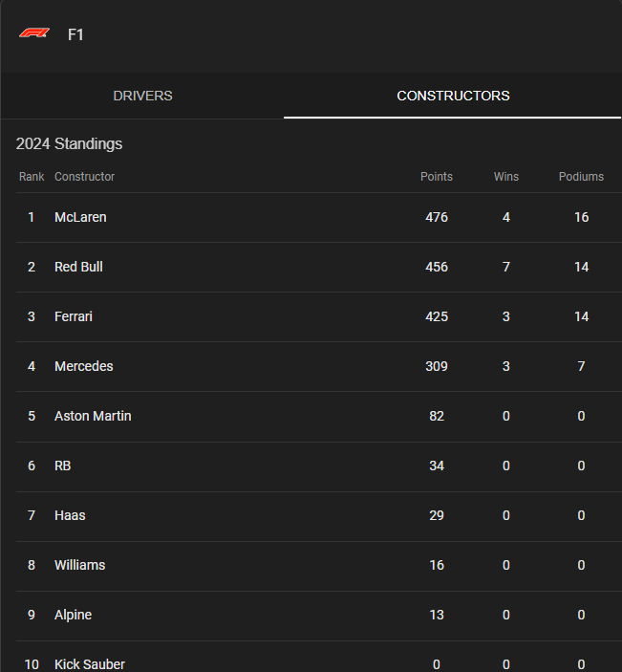The height and width of the screenshot is (672, 622).
Task: Click the 2024 Standings heading
Action: point(69,144)
